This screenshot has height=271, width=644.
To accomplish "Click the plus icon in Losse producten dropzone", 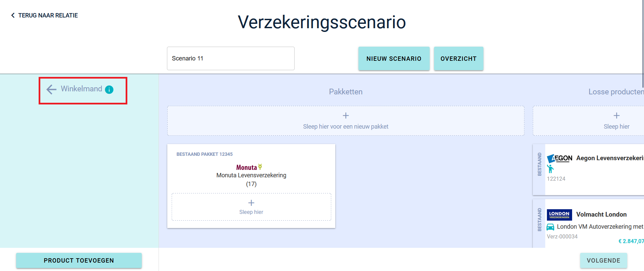I will tap(616, 116).
